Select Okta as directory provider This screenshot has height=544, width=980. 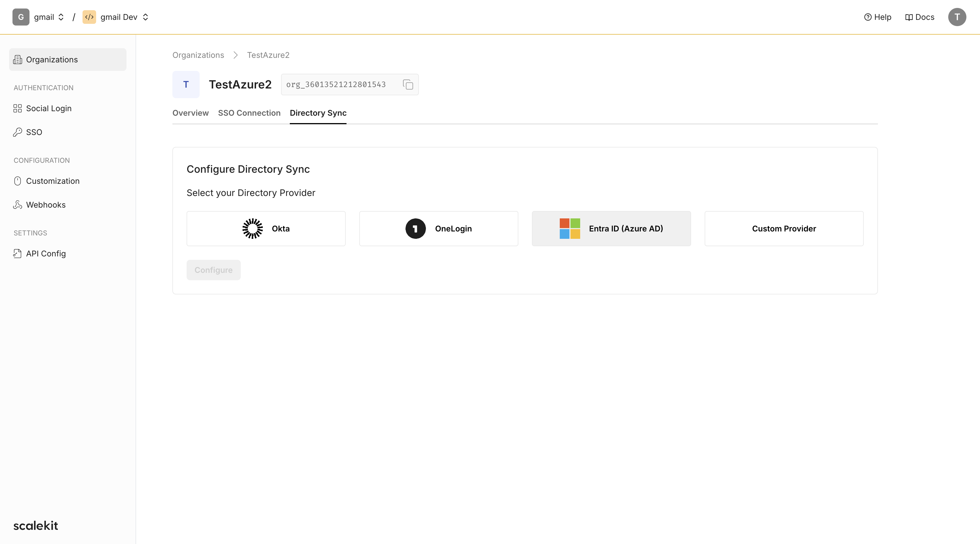(266, 229)
